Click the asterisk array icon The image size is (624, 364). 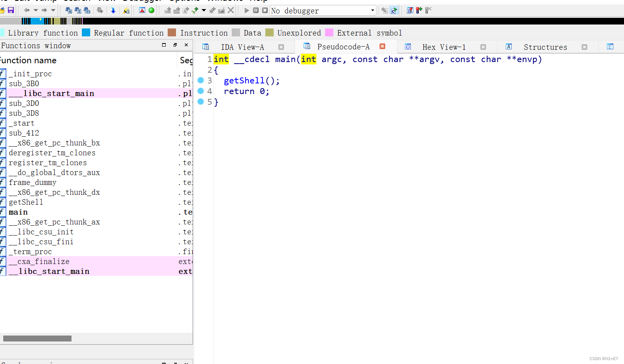[x=212, y=10]
